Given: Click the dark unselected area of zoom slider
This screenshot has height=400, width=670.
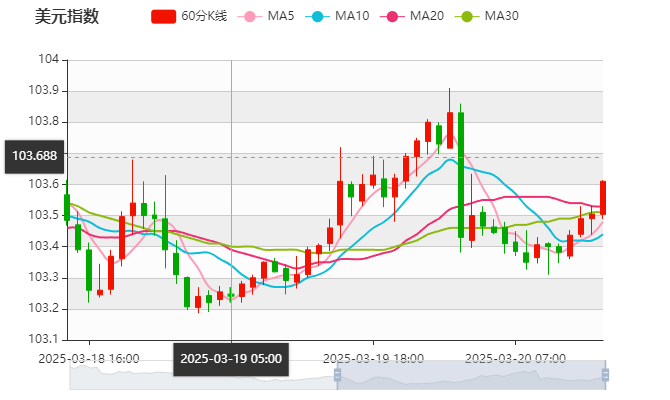Looking at the screenshot, I should click(x=200, y=376).
